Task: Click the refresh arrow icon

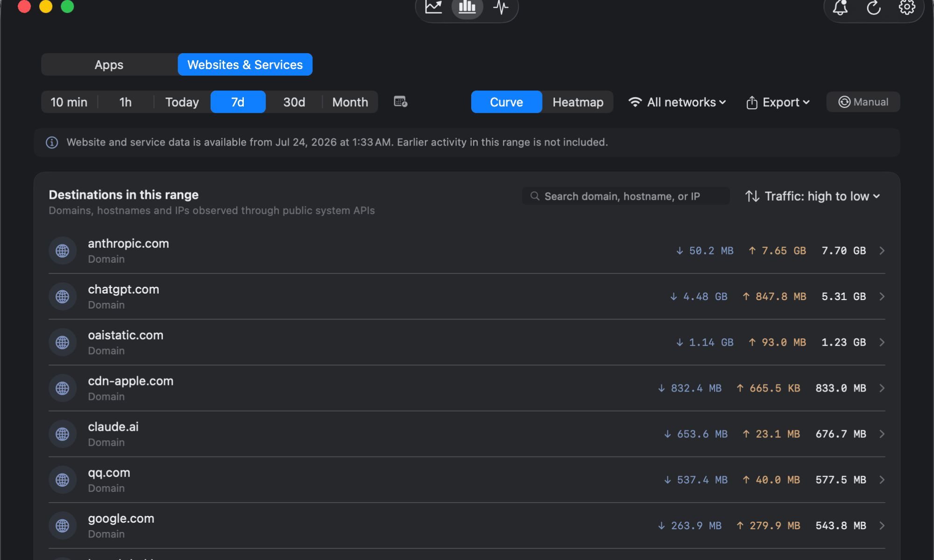Action: point(874,7)
